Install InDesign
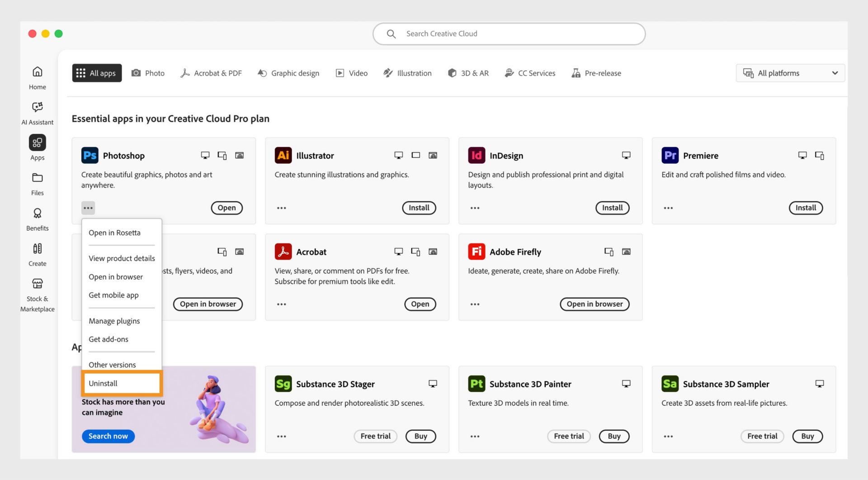The height and width of the screenshot is (480, 868). pyautogui.click(x=613, y=208)
